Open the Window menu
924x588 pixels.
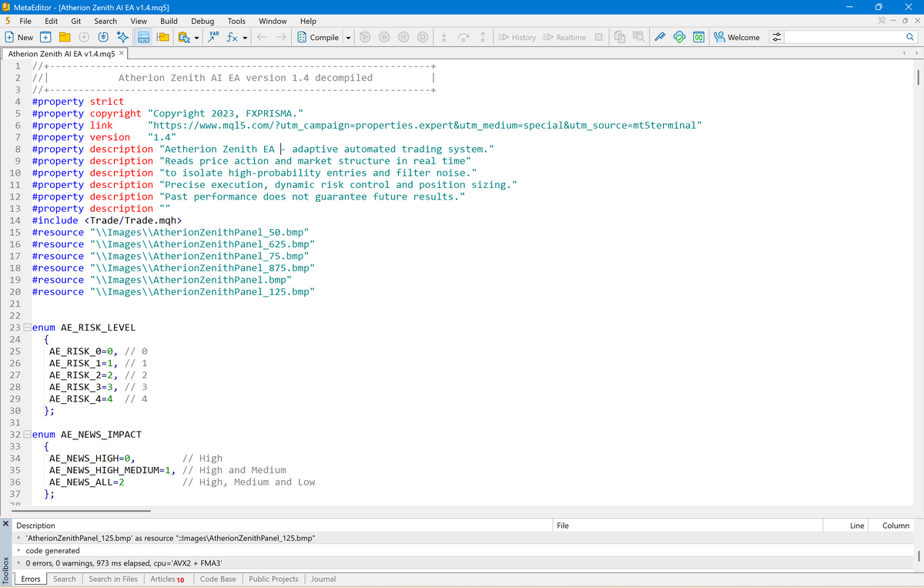(x=273, y=21)
